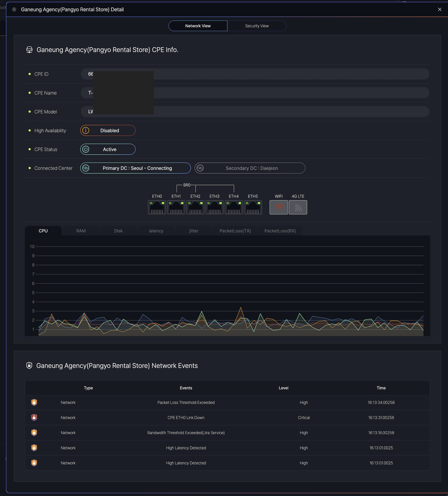448x496 pixels.
Task: Open the PacketLoss(RX) chart tab
Action: (x=280, y=231)
